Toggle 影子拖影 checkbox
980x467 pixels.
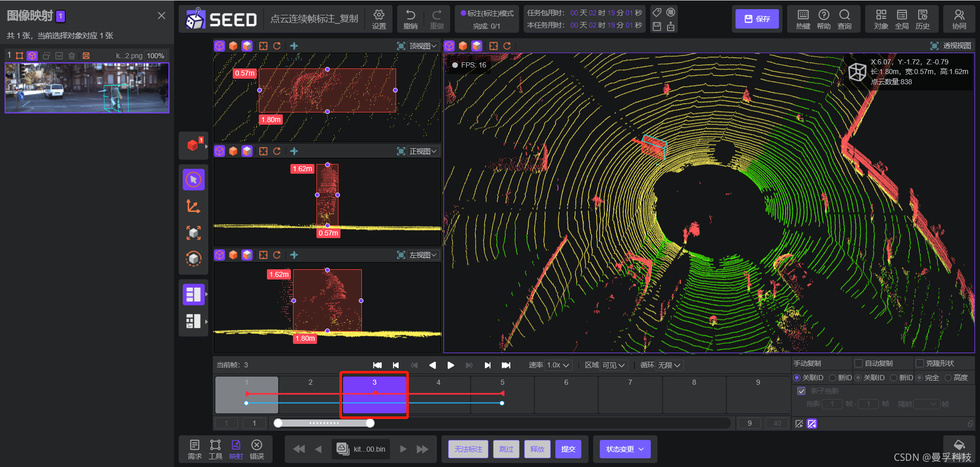pyautogui.click(x=801, y=391)
